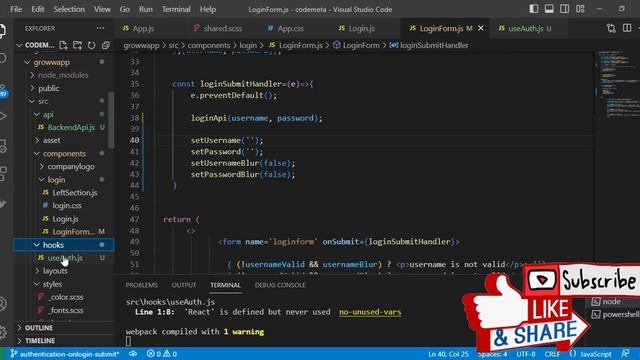This screenshot has width=640, height=360.
Task: Open the errors and warnings status indicator
Action: tap(162, 354)
